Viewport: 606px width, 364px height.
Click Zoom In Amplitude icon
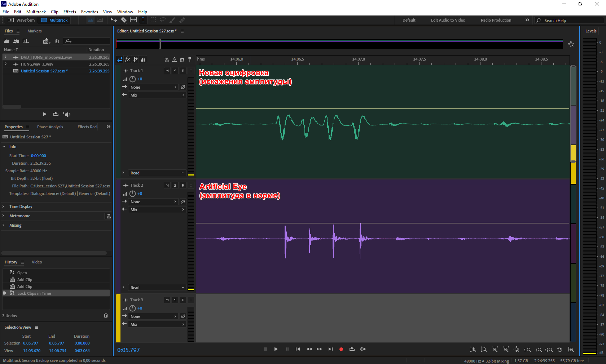coord(473,350)
